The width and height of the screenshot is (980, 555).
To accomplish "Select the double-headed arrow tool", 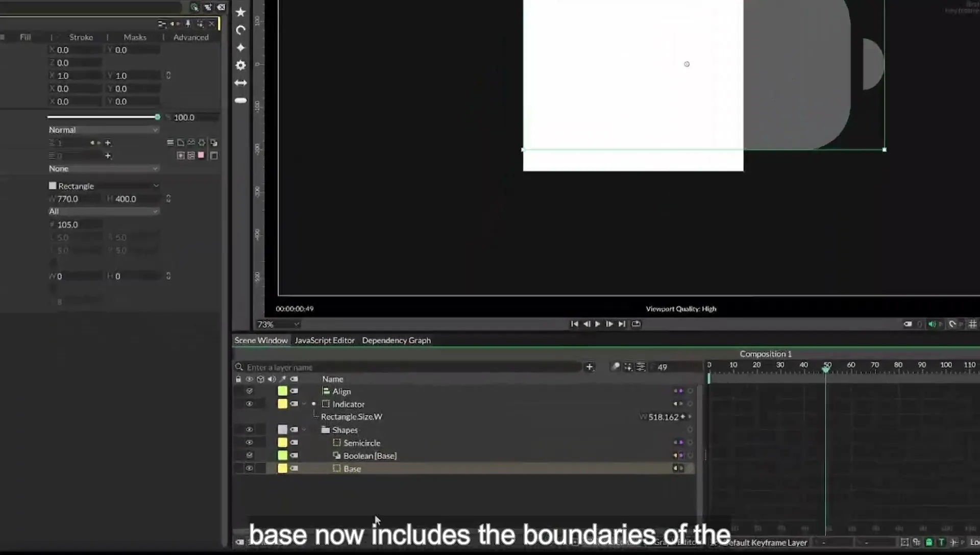I will point(240,83).
